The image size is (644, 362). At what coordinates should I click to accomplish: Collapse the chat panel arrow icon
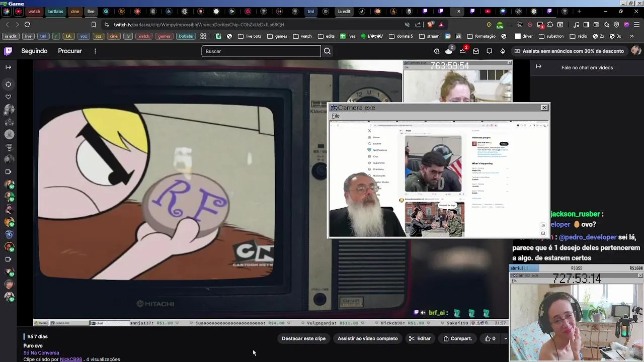pos(538,66)
